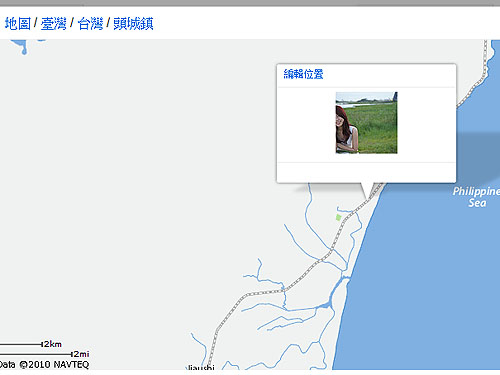Click the empty footer area of the popup
The height and width of the screenshot is (375, 500).
coord(366,172)
